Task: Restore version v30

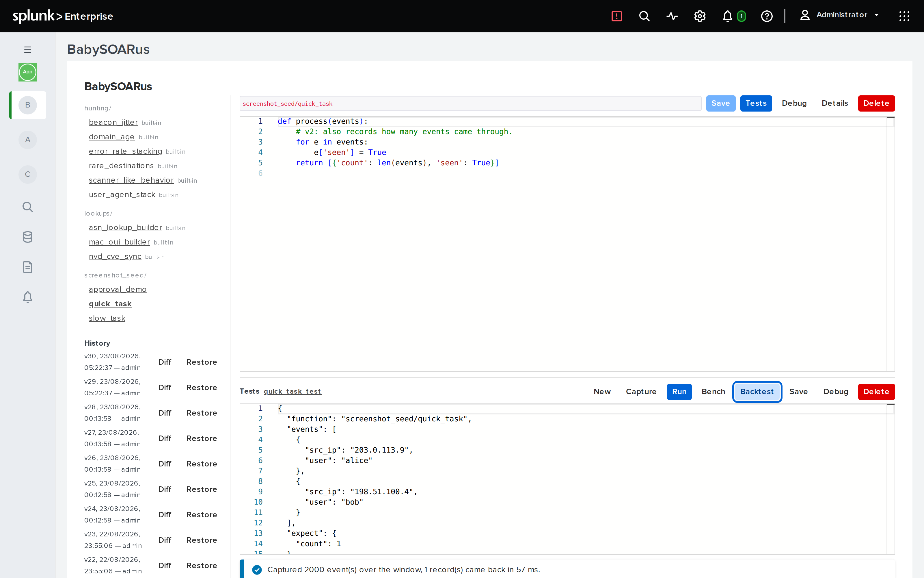Action: pyautogui.click(x=202, y=362)
